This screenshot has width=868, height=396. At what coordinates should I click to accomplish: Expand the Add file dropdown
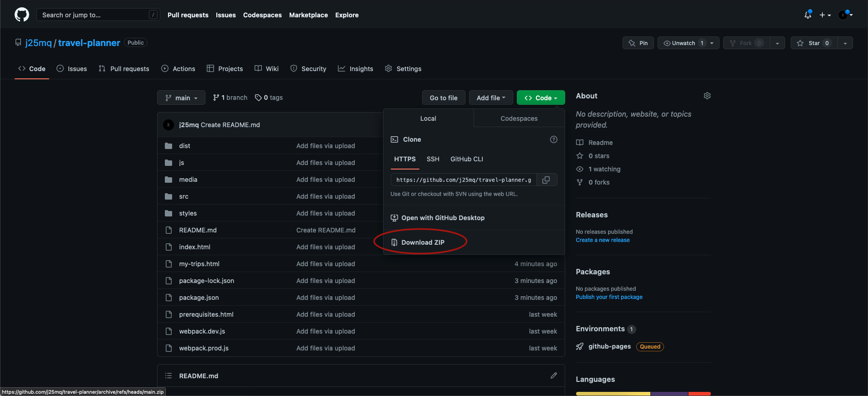pyautogui.click(x=491, y=98)
